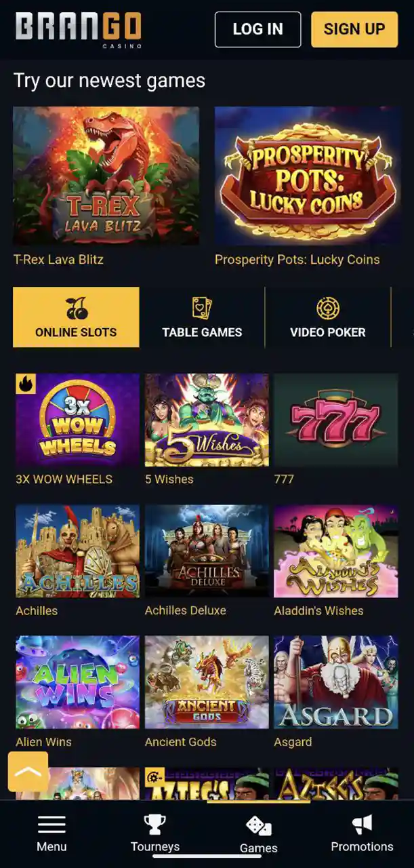Open Prosperity Pots: Lucky Coins banner
This screenshot has height=868, width=414.
[x=307, y=176]
